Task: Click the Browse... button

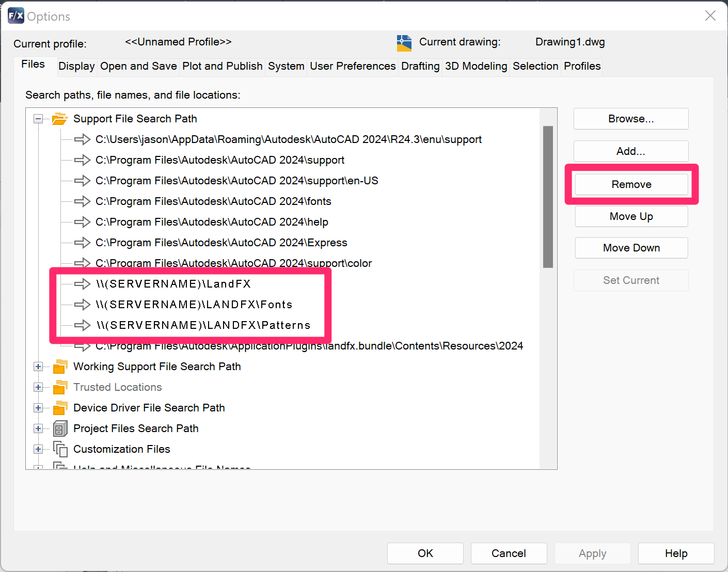Action: point(631,119)
